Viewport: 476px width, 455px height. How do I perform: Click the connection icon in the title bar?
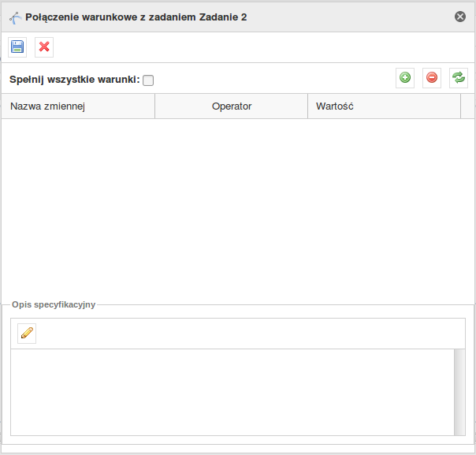tap(15, 18)
